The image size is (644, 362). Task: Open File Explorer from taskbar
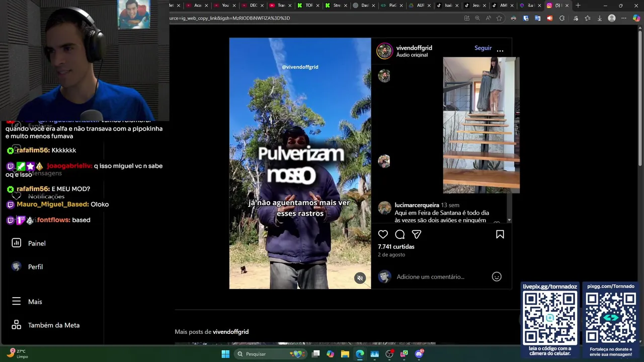345,354
